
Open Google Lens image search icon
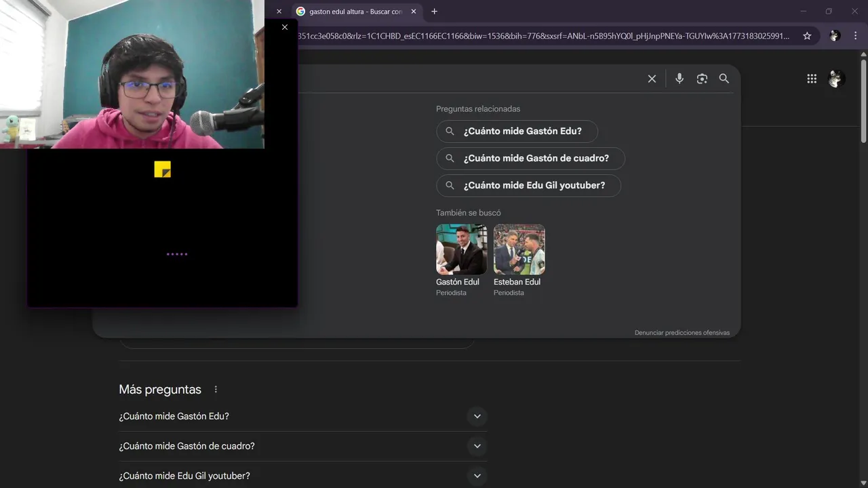coord(702,79)
